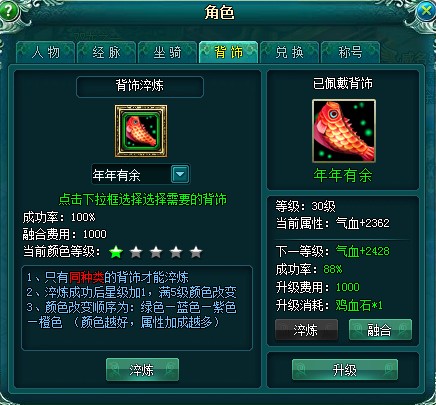The height and width of the screenshot is (405, 436).
Task: Click the green first color-level star
Action: [116, 252]
